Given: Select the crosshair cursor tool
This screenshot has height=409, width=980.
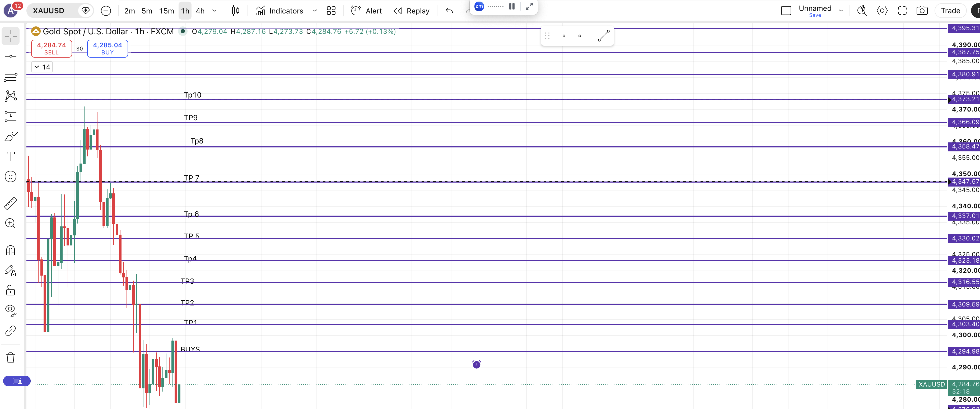Looking at the screenshot, I should (11, 36).
